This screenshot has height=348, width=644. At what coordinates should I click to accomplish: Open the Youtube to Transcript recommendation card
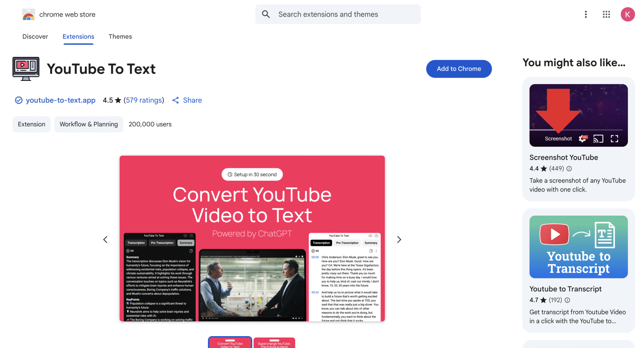click(x=578, y=270)
